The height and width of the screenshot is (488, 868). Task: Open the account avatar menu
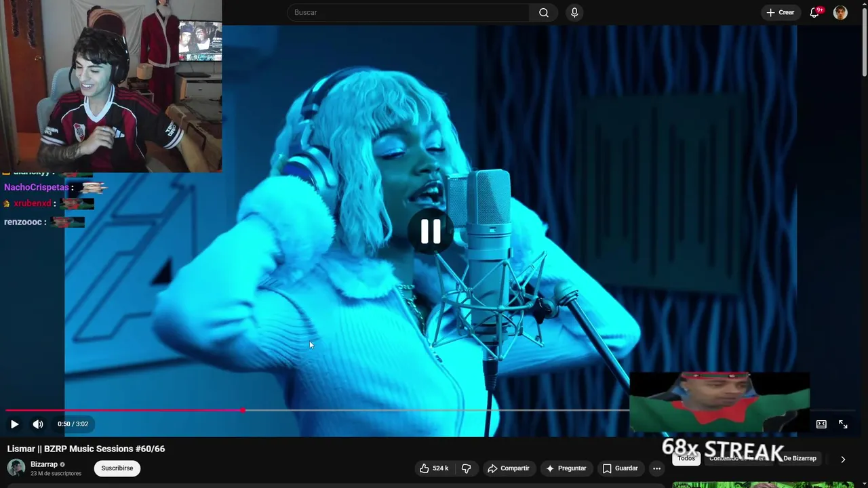point(840,12)
